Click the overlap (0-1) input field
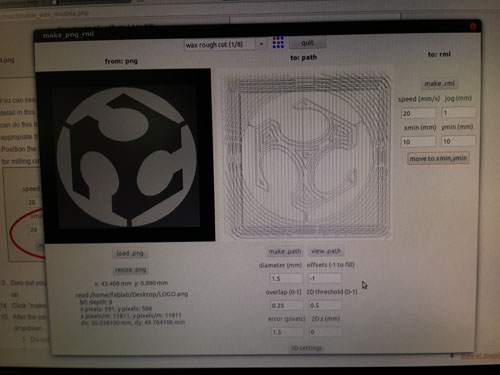 [x=286, y=305]
